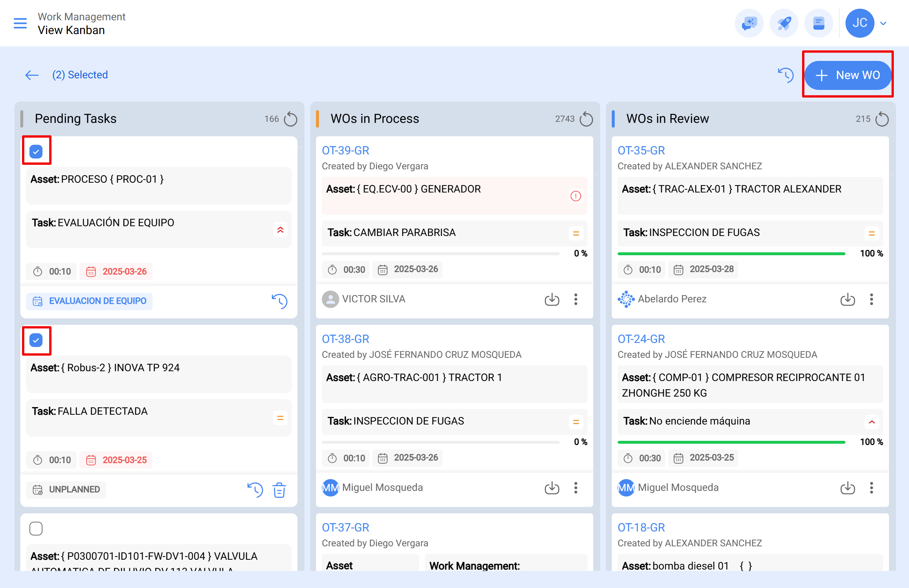909x588 pixels.
Task: Uncheck the PROCESO pending task
Action: (36, 151)
